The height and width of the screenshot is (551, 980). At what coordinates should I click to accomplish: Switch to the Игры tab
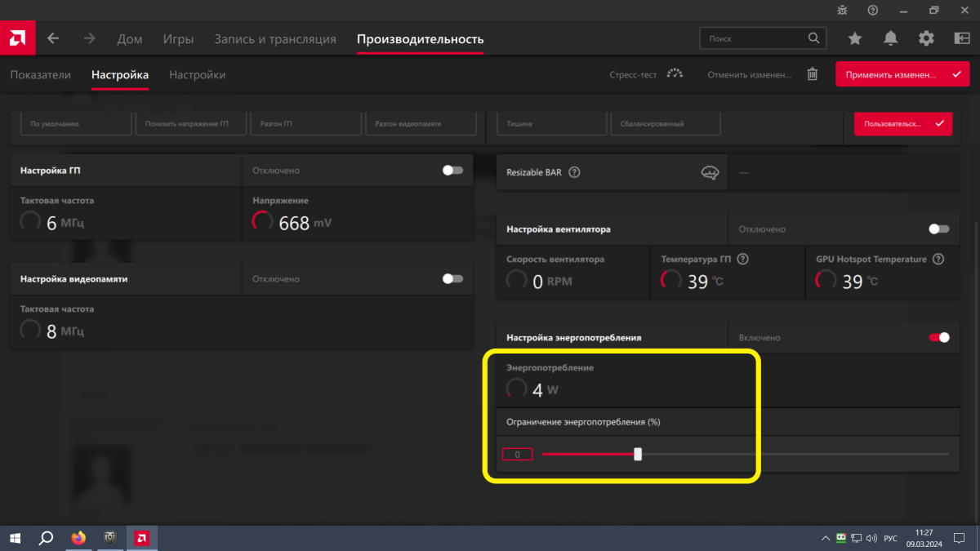click(178, 39)
